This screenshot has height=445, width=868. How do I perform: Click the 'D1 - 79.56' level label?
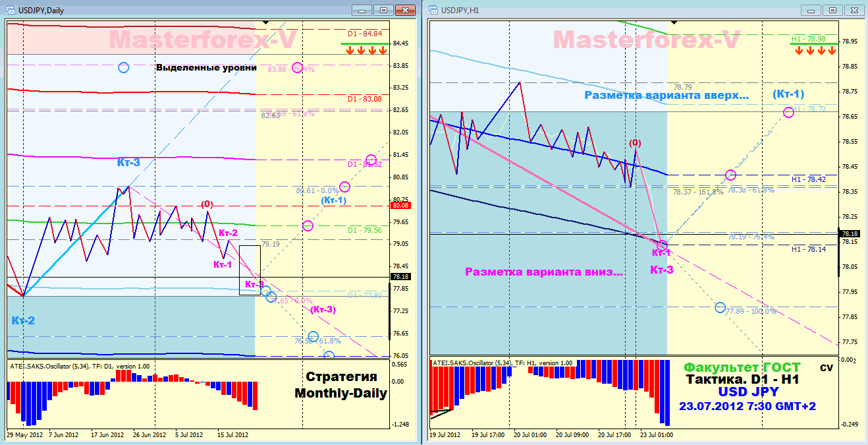tap(364, 230)
